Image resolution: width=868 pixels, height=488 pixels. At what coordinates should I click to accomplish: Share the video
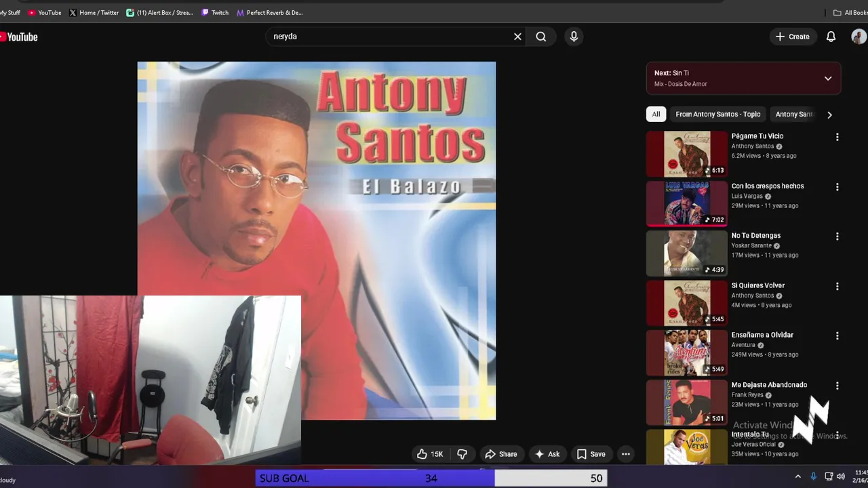point(501,454)
